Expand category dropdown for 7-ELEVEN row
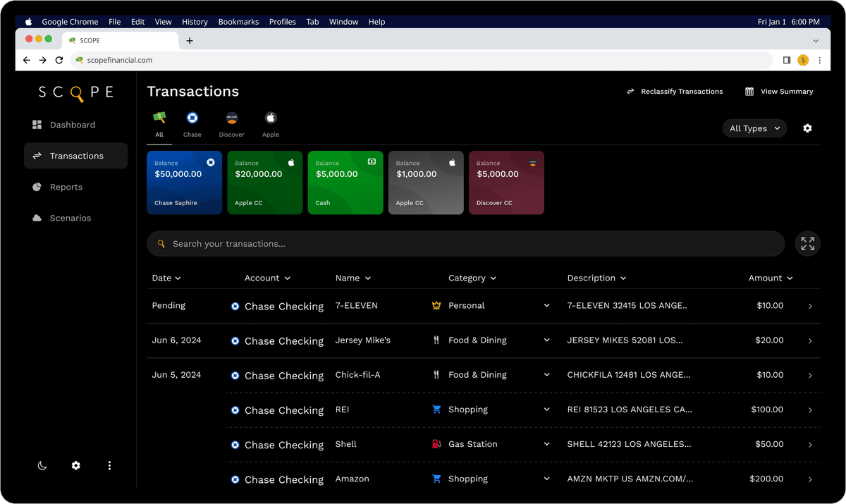This screenshot has height=504, width=846. click(x=546, y=306)
